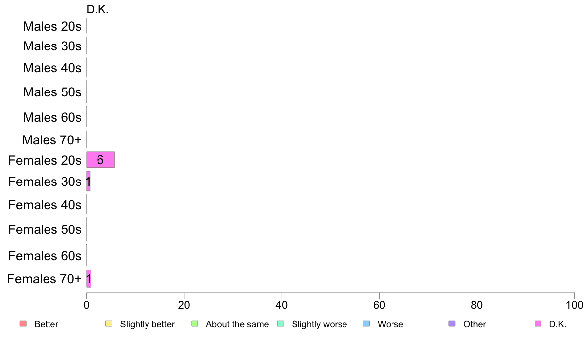The height and width of the screenshot is (364, 588).
Task: Select the Males 20s row label
Action: click(52, 26)
